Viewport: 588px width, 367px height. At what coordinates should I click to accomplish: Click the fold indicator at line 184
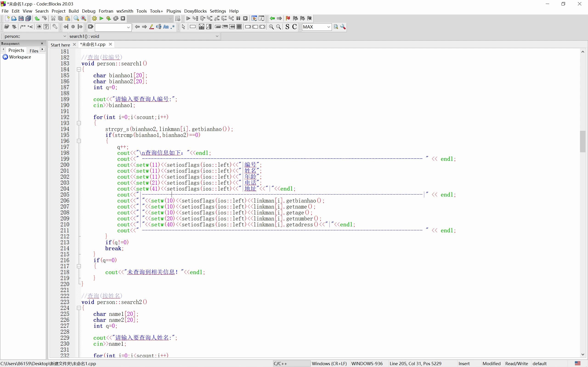coord(78,69)
